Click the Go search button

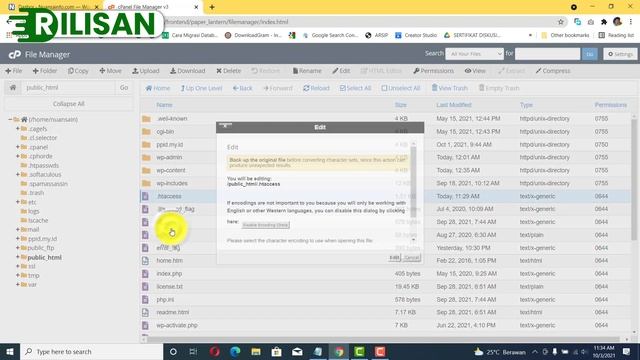590,53
